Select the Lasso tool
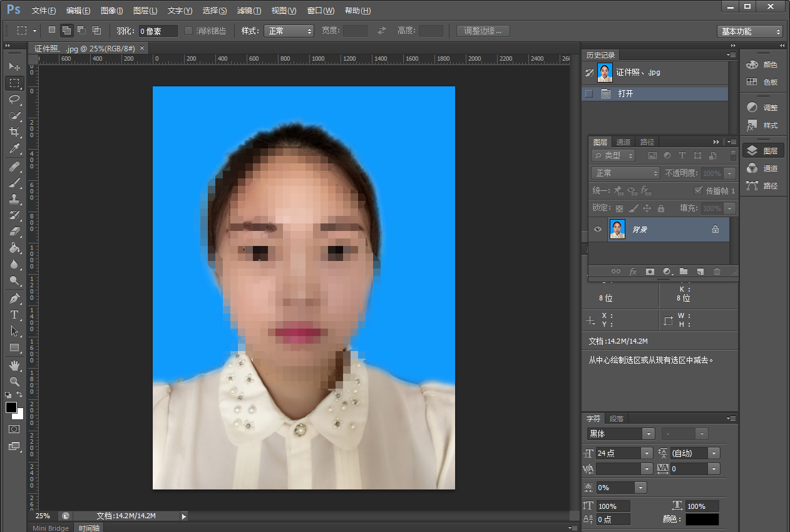The image size is (790, 532). pos(14,99)
